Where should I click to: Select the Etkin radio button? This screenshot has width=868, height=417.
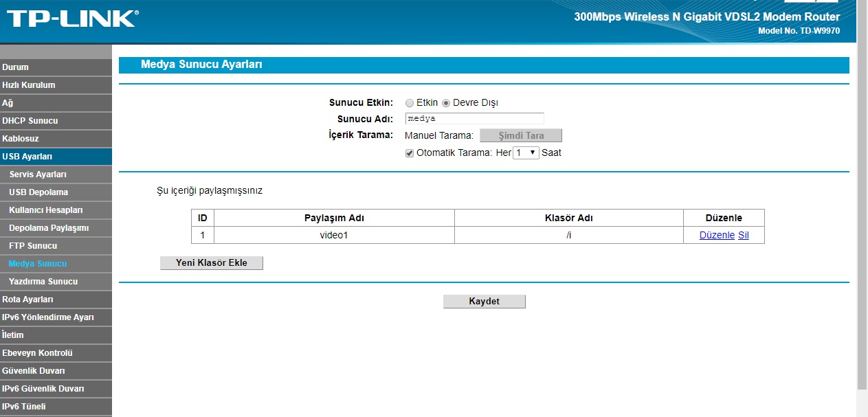tap(410, 103)
